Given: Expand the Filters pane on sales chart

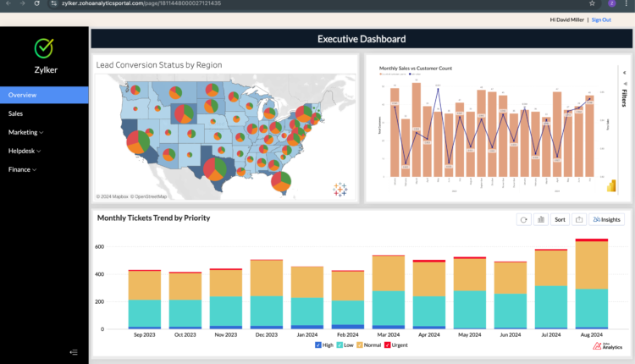Looking at the screenshot, I should 623,89.
